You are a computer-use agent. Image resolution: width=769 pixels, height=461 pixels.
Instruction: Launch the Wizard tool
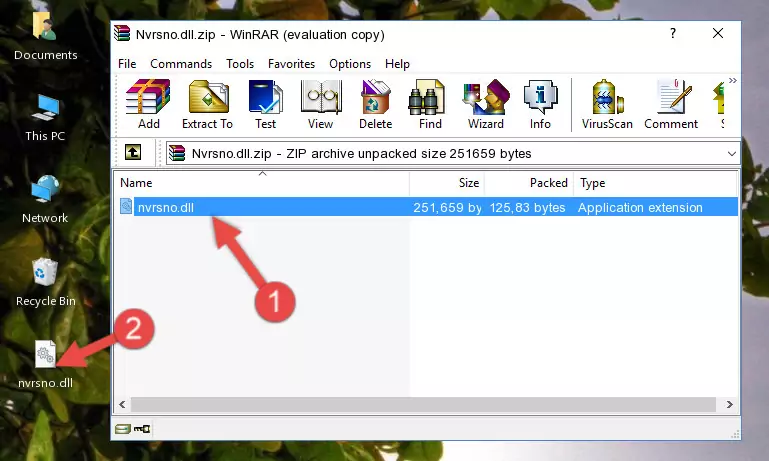tap(486, 104)
